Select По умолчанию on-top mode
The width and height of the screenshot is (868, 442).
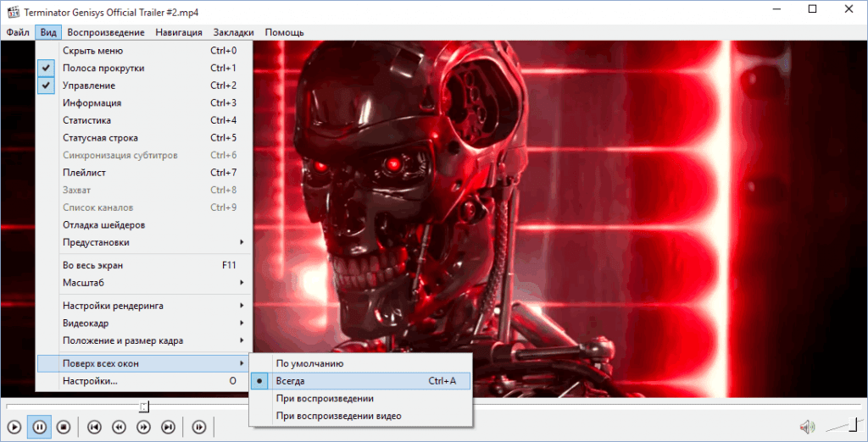click(x=360, y=364)
